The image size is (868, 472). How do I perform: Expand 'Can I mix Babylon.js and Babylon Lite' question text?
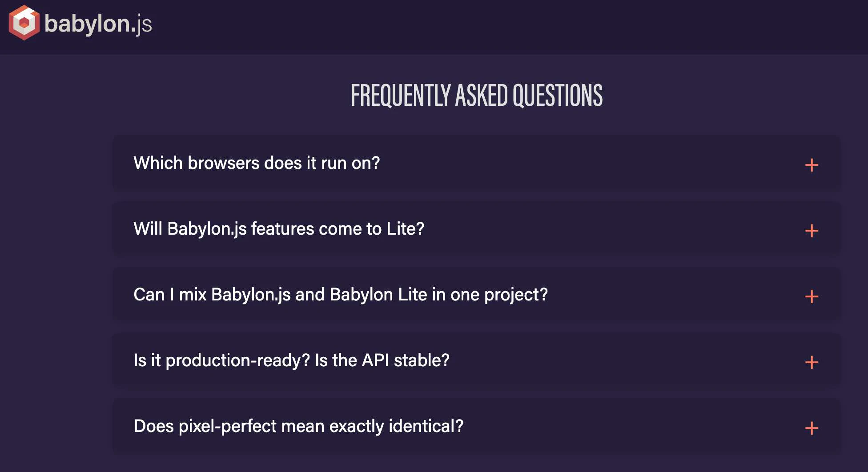point(341,295)
